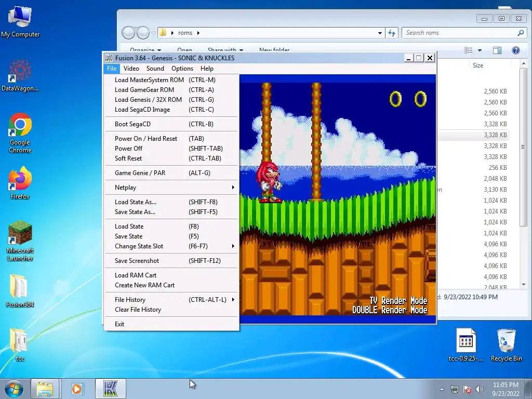Open the Video menu
Screen dimensions: 532x399
click(x=131, y=69)
